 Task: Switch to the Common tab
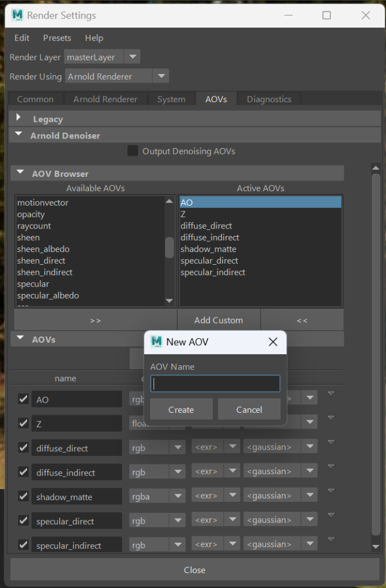35,99
